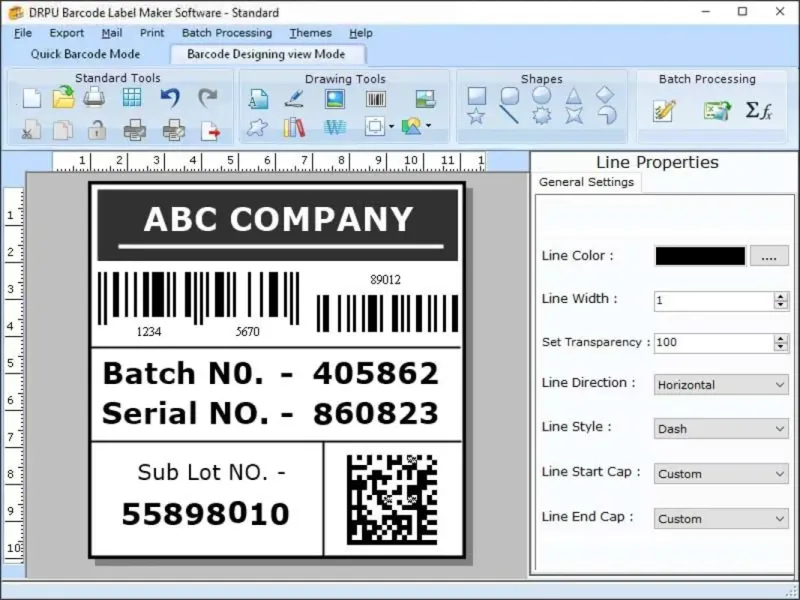Click the Line Color browse button

coord(769,256)
